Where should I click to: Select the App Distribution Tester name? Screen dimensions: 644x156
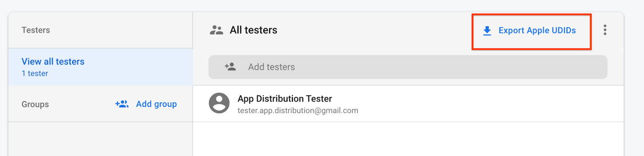coord(285,99)
